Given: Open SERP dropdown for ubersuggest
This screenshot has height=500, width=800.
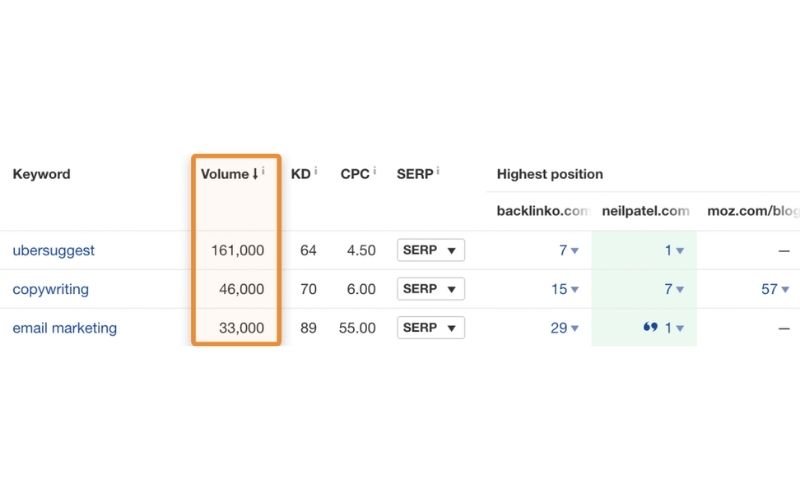Looking at the screenshot, I should [x=431, y=250].
